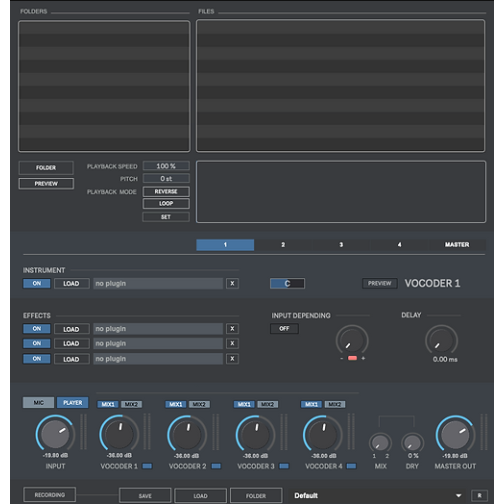Screen dimensions: 504x504
Task: Click the VOCODER 2 level knob
Action: [187, 434]
